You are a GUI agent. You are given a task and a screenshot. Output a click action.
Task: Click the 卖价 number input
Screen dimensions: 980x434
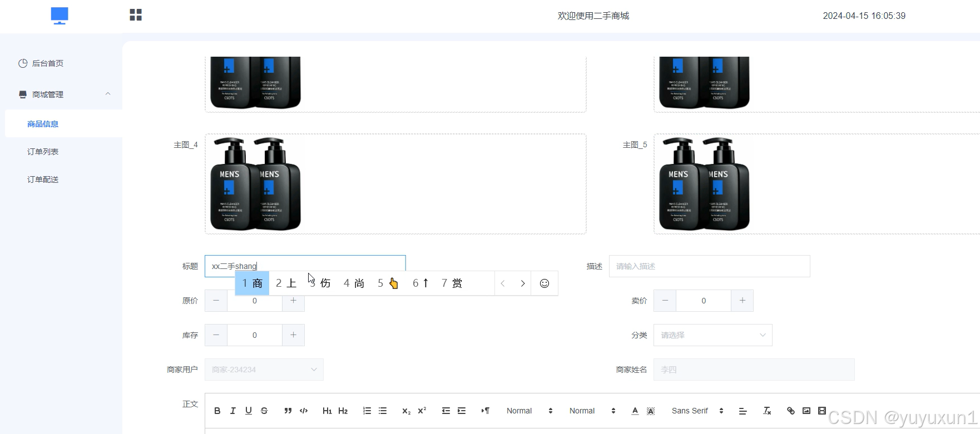pyautogui.click(x=704, y=301)
